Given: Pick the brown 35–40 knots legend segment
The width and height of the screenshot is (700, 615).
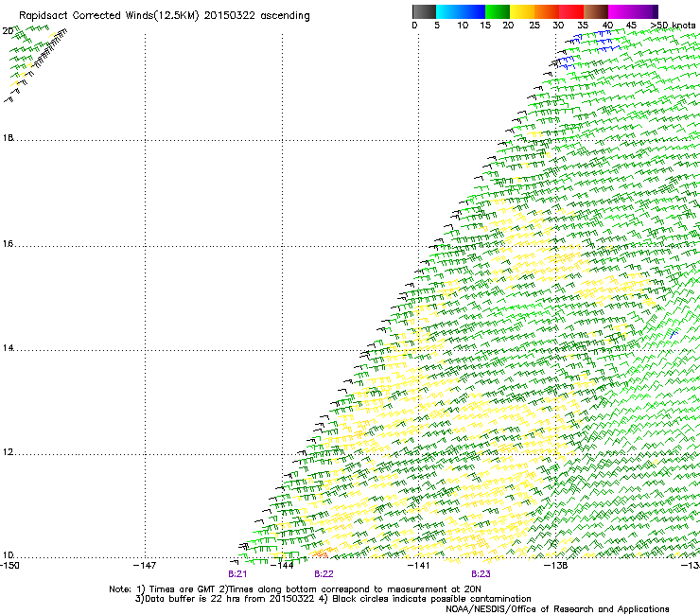Looking at the screenshot, I should (596, 11).
